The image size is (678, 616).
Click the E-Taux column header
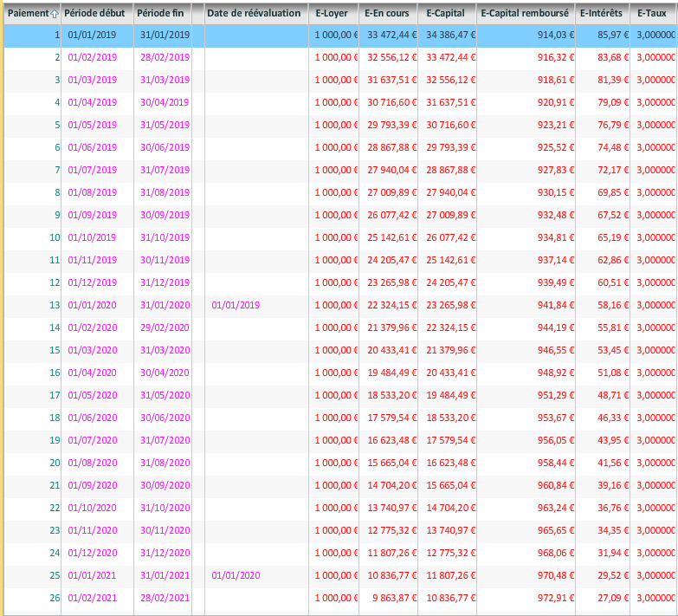(x=652, y=13)
